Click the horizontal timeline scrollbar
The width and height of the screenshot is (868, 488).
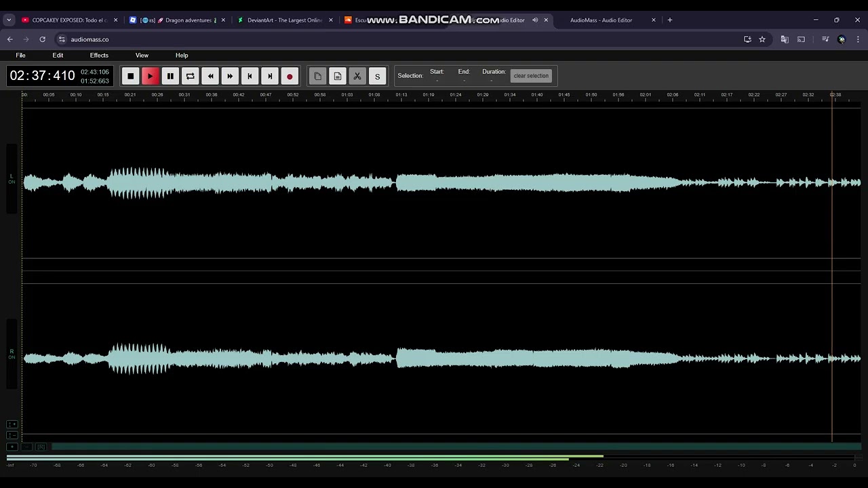(x=456, y=447)
